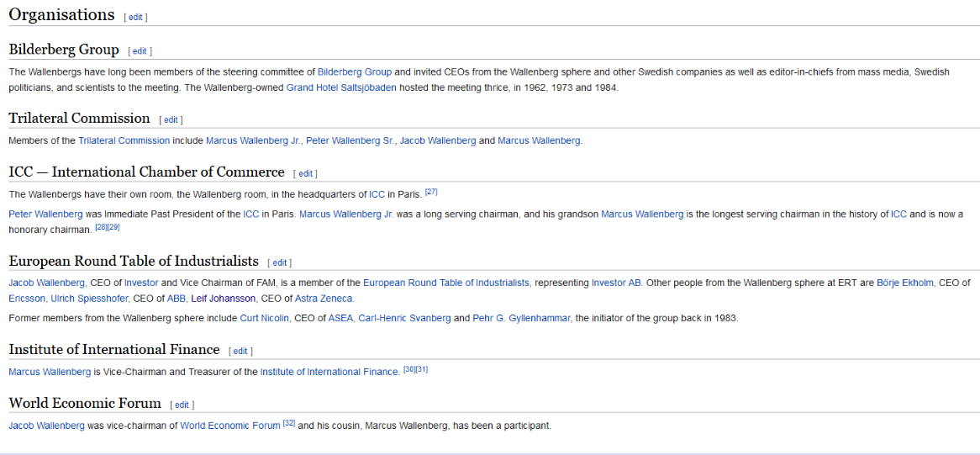Image resolution: width=980 pixels, height=455 pixels.
Task: Open Marcus Wallenberg Jr. link under Trilateral Commission
Action: tap(255, 140)
